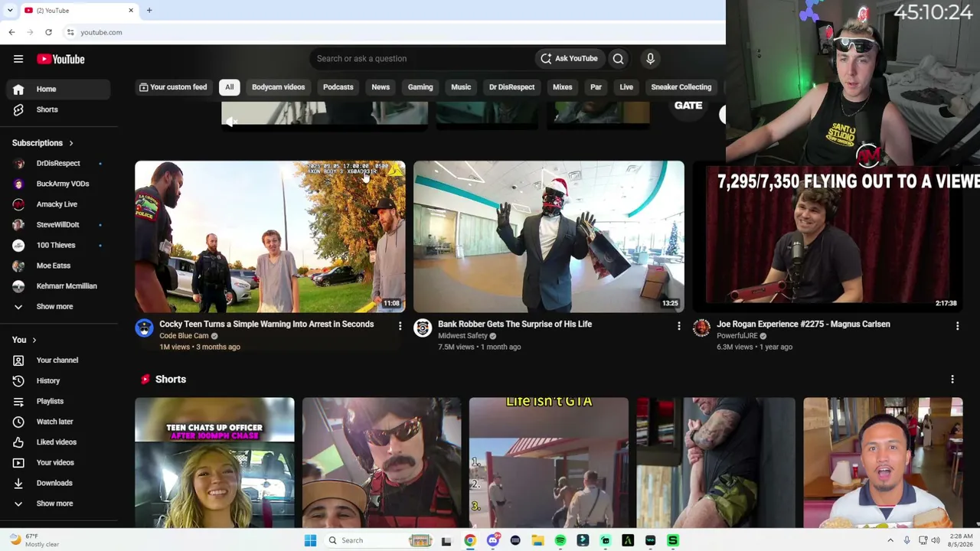Open Your videos

pos(59,463)
